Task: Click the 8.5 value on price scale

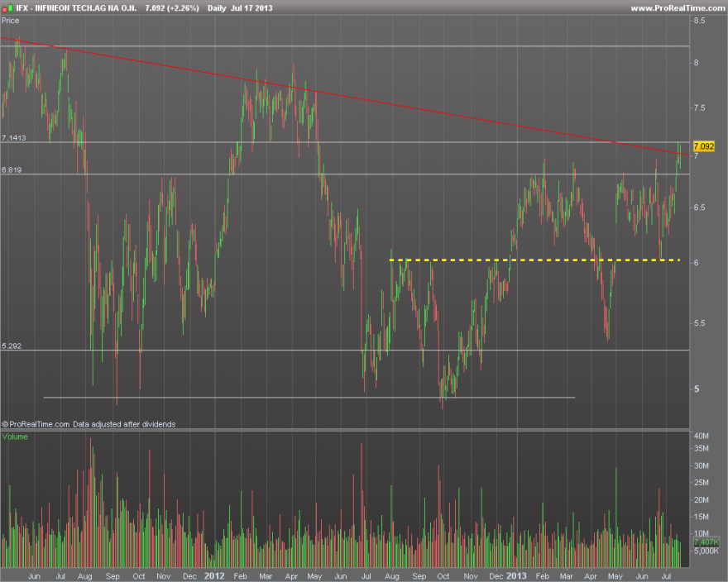Action: pos(699,21)
